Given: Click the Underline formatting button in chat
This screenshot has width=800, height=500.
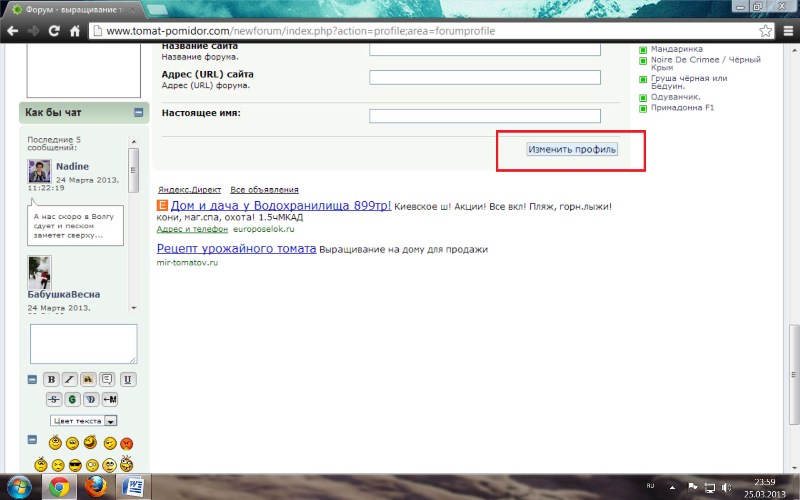Looking at the screenshot, I should point(127,380).
